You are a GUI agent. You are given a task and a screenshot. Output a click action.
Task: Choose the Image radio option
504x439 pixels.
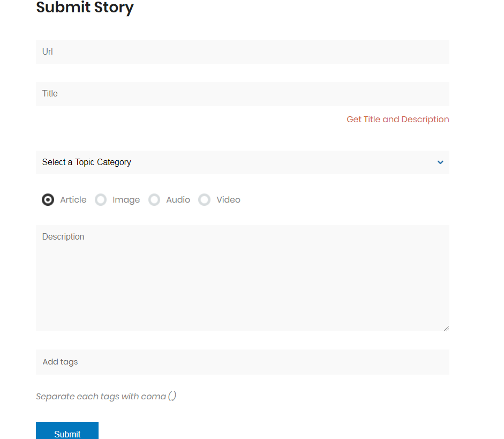[x=101, y=200]
